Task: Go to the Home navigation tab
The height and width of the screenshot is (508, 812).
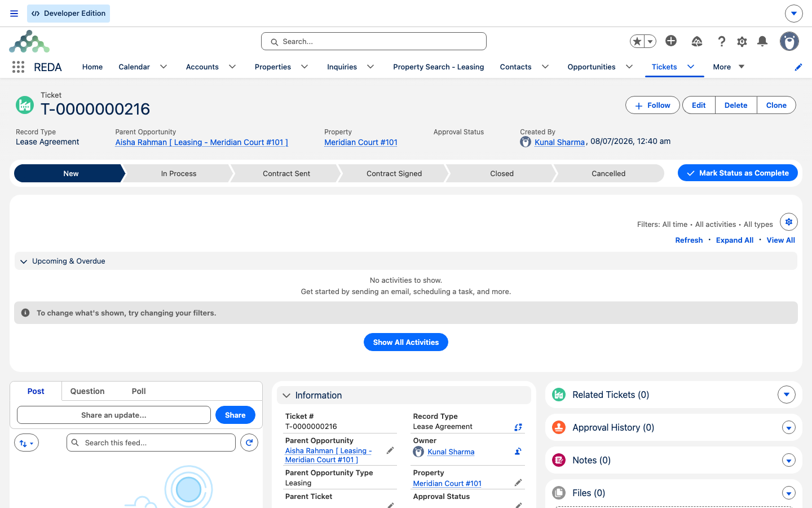Action: click(x=92, y=67)
